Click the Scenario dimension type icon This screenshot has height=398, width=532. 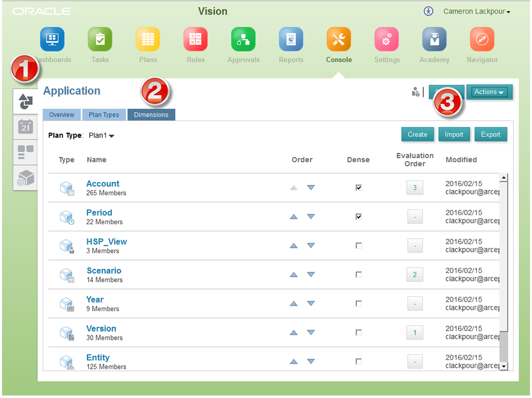click(x=67, y=275)
